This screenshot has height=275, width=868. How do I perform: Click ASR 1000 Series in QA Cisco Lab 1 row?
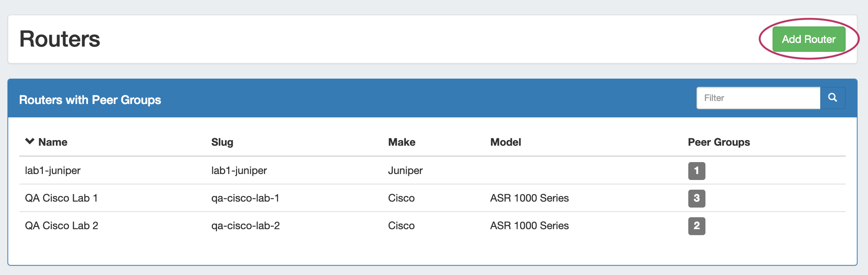[x=529, y=198]
